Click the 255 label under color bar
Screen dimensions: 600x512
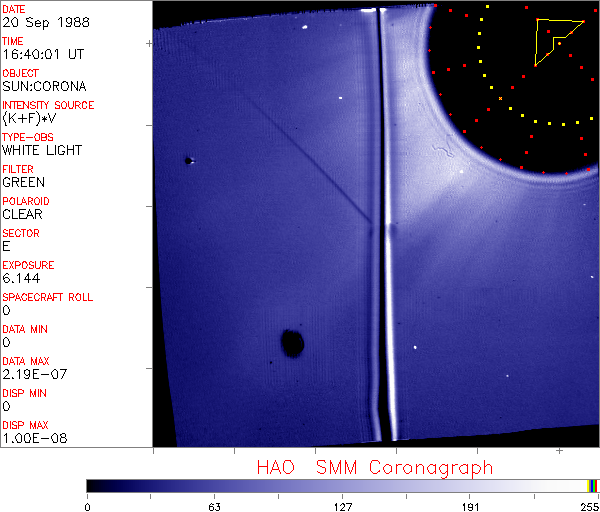click(587, 505)
